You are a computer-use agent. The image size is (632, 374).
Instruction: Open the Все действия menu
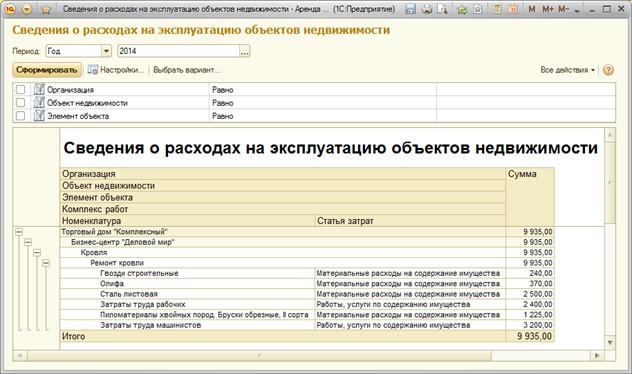(568, 70)
